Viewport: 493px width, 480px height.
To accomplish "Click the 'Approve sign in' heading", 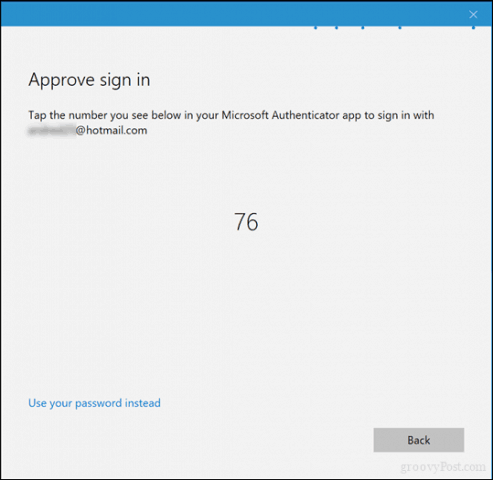I will click(x=89, y=80).
